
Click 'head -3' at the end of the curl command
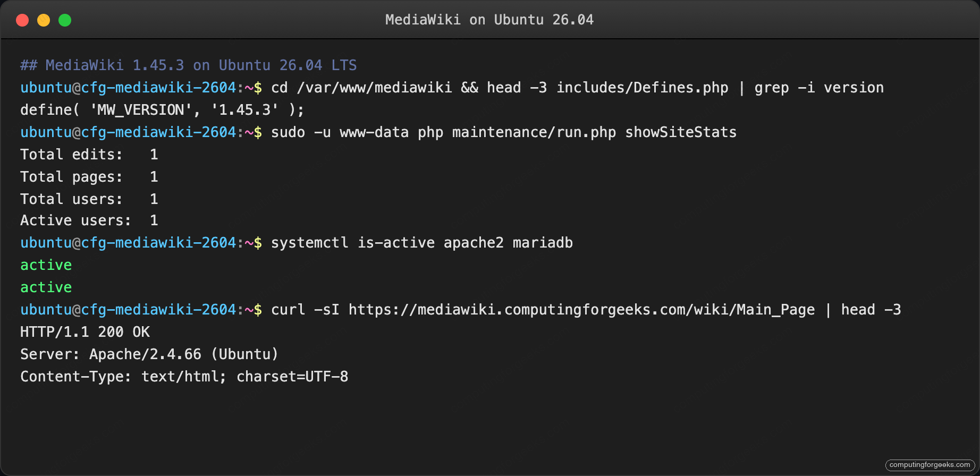[871, 310]
